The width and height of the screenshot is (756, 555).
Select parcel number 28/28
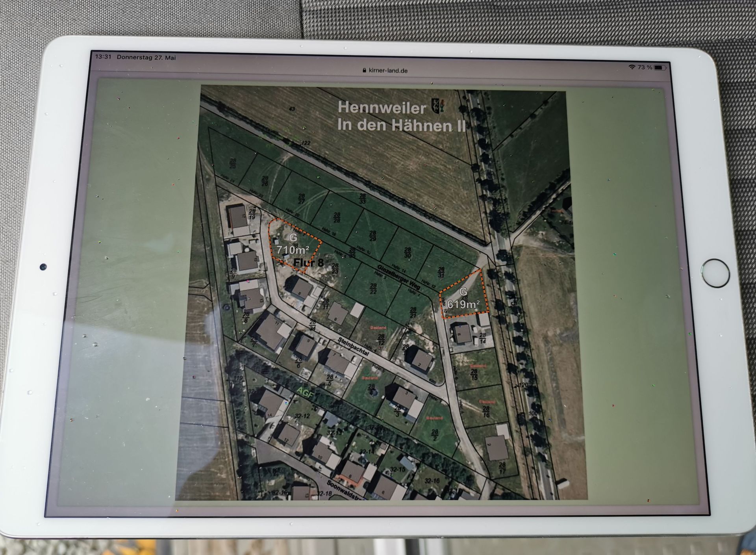[x=337, y=217]
